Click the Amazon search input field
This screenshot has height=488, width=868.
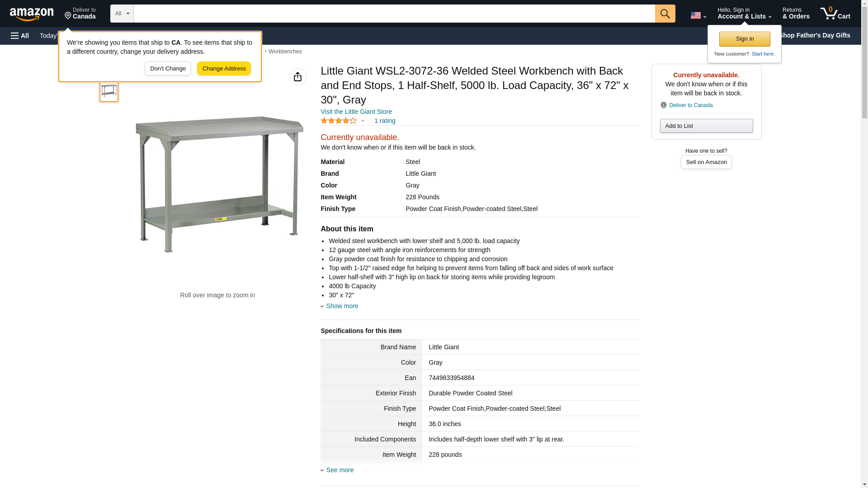pyautogui.click(x=393, y=14)
